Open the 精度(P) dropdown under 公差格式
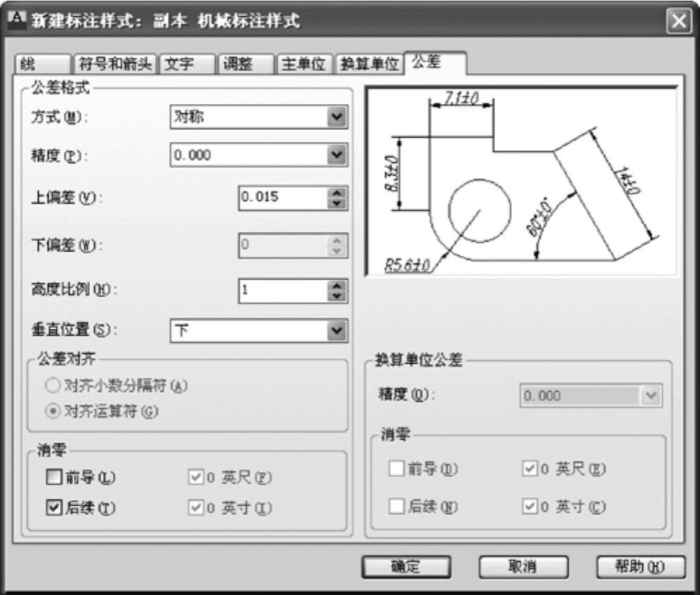700x595 pixels. (258, 155)
